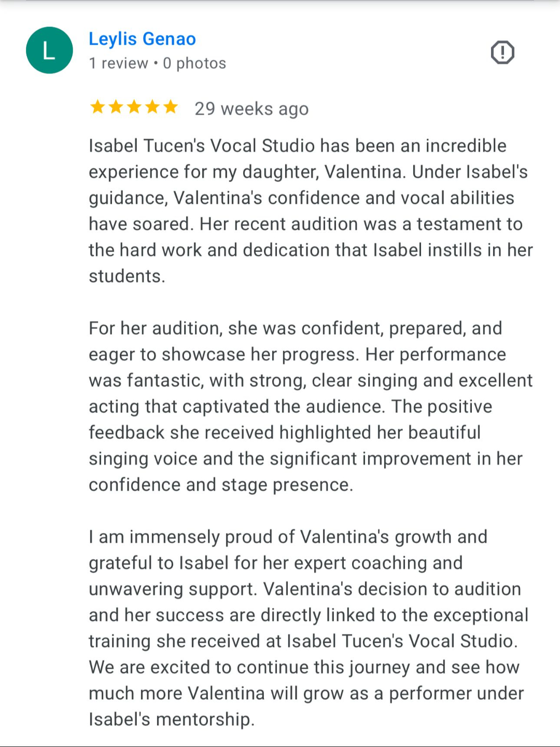Image resolution: width=560 pixels, height=747 pixels.
Task: Tap the black bar at screen bottom
Action: pos(280,744)
